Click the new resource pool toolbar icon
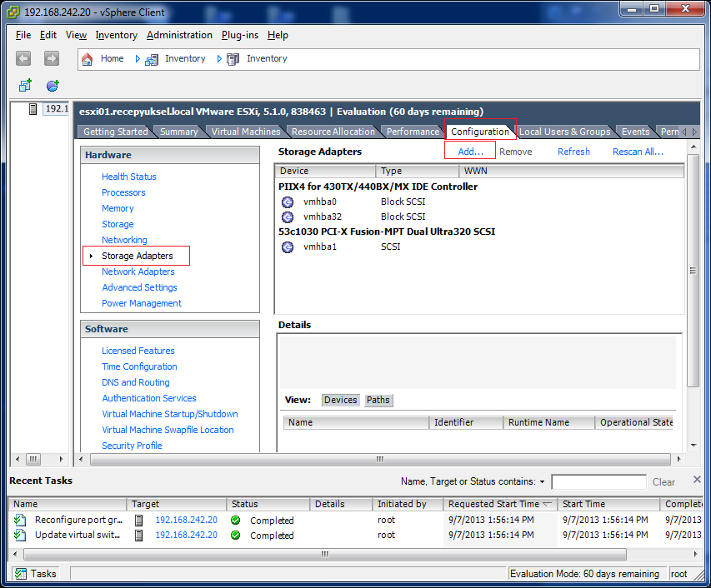 [53, 85]
